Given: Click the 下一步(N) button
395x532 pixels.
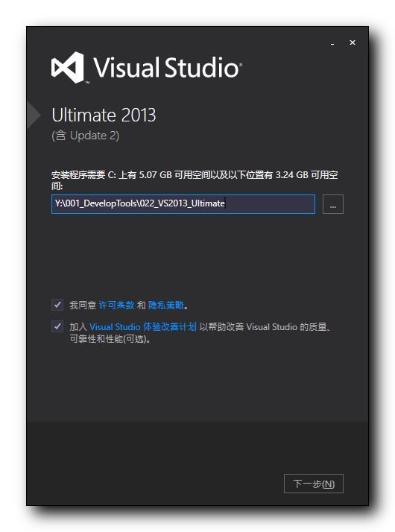Looking at the screenshot, I should (x=314, y=484).
